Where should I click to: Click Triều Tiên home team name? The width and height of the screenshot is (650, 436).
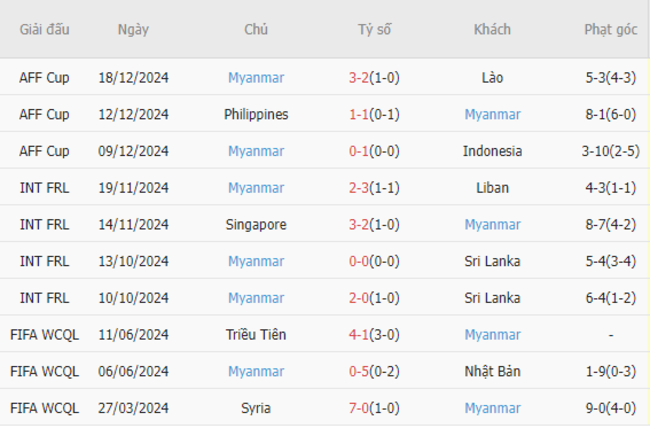[256, 334]
